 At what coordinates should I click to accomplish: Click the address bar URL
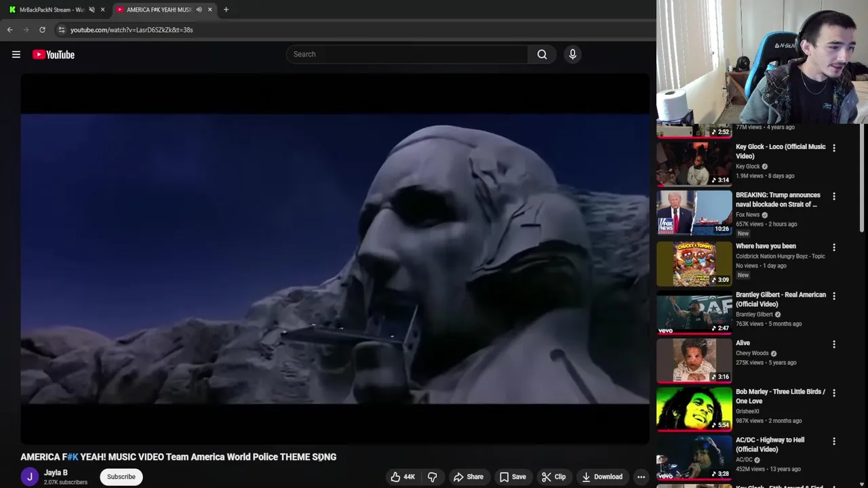[x=132, y=30]
